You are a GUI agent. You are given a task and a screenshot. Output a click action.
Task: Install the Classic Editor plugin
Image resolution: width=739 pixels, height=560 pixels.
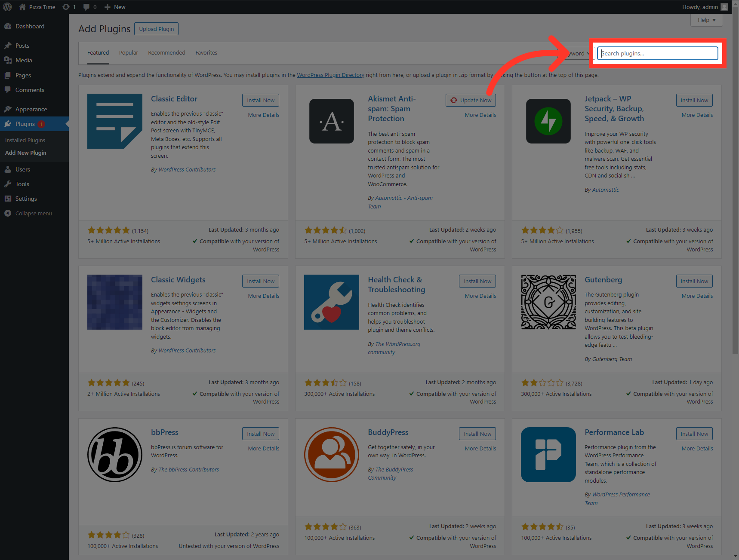260,100
